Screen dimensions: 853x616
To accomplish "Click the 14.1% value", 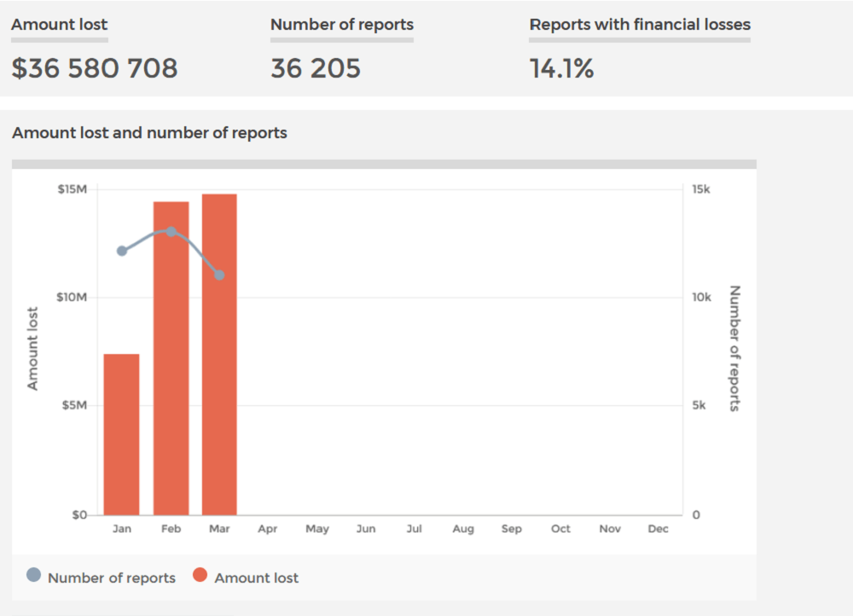I will click(561, 68).
